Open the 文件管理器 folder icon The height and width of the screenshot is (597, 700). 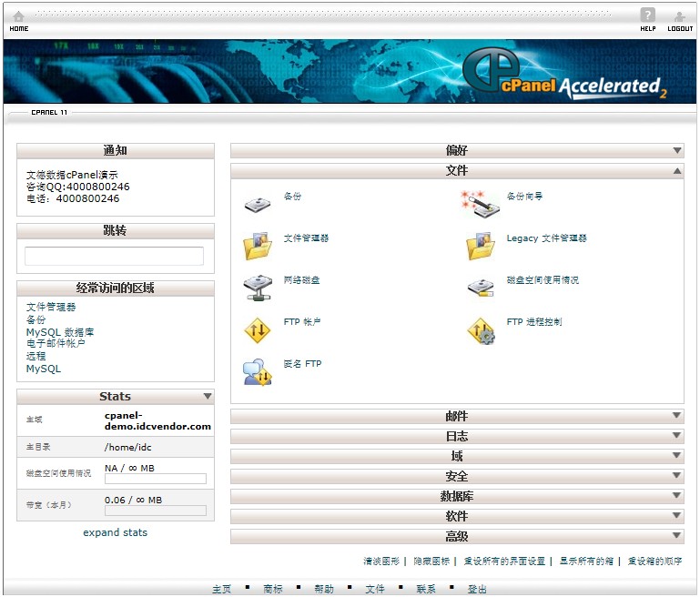pyautogui.click(x=258, y=246)
